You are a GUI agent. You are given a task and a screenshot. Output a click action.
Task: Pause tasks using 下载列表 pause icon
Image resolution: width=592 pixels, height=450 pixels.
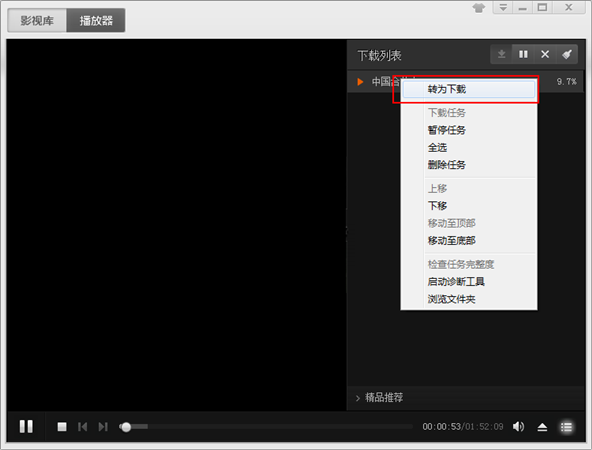pos(523,54)
